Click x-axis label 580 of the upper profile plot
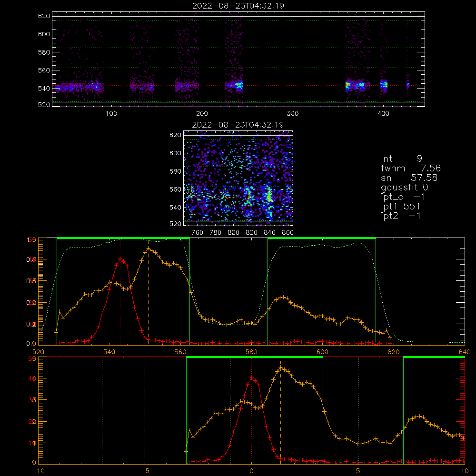Image resolution: width=476 pixels, height=476 pixels. (251, 352)
